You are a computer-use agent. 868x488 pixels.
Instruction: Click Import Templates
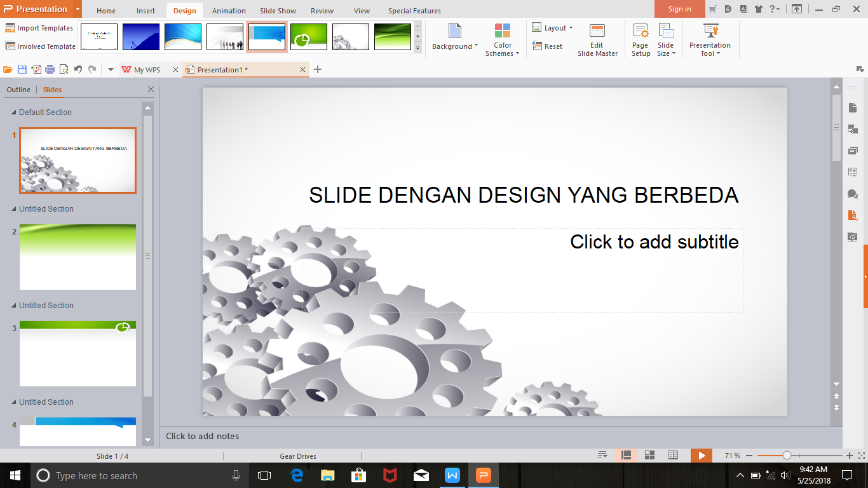(40, 28)
